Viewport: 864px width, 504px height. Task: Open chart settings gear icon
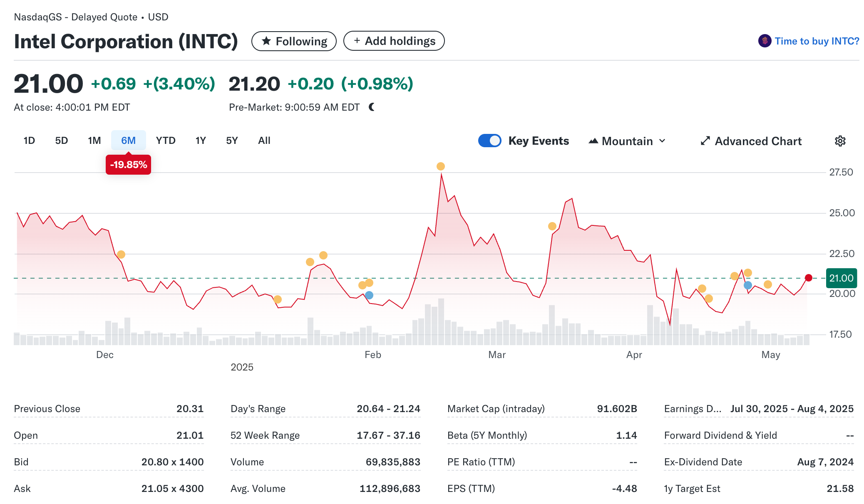pos(840,141)
